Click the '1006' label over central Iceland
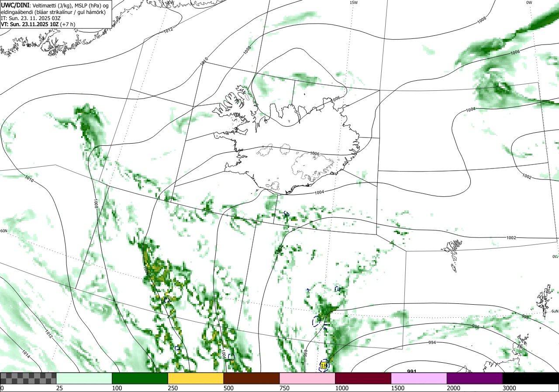This screenshot has width=559, height=392. click(x=315, y=154)
